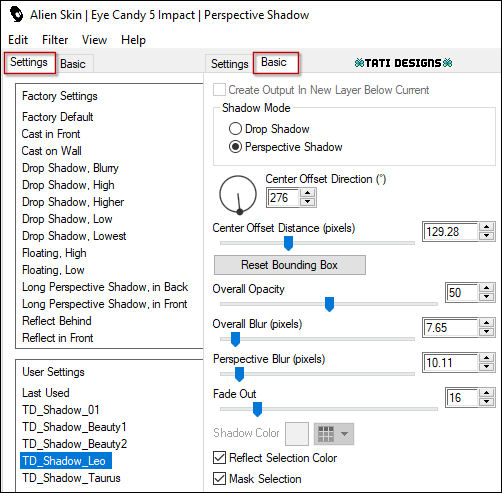Decrease Overall Blur with down arrow
Viewport: 502px width, 493px height.
[x=487, y=332]
